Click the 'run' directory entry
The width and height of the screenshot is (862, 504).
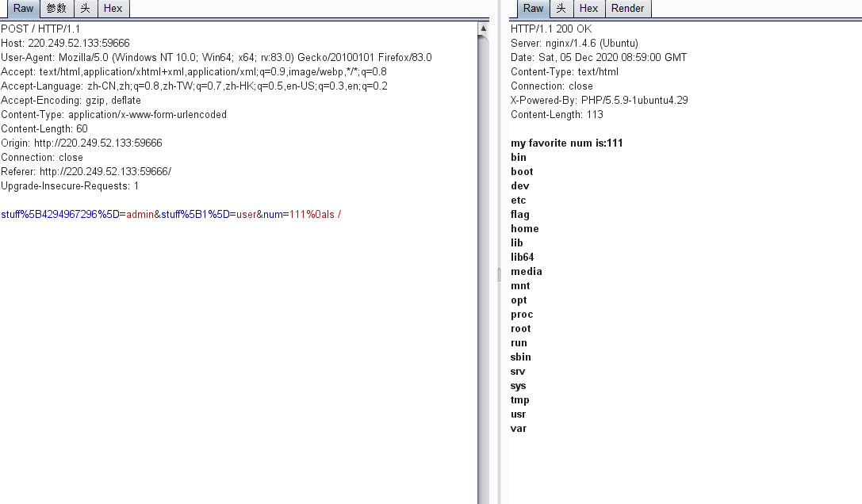519,343
